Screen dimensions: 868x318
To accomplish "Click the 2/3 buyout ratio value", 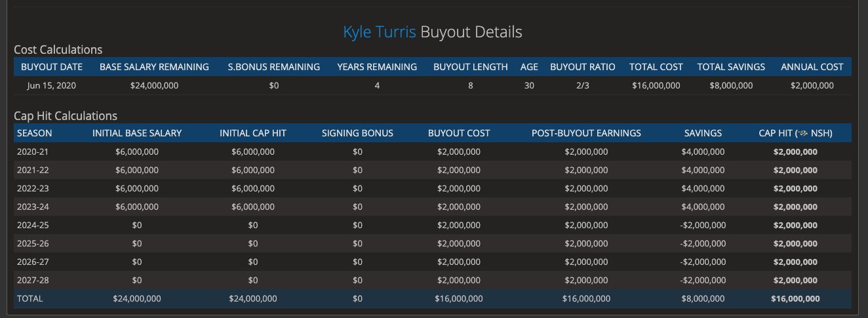I will pos(583,86).
